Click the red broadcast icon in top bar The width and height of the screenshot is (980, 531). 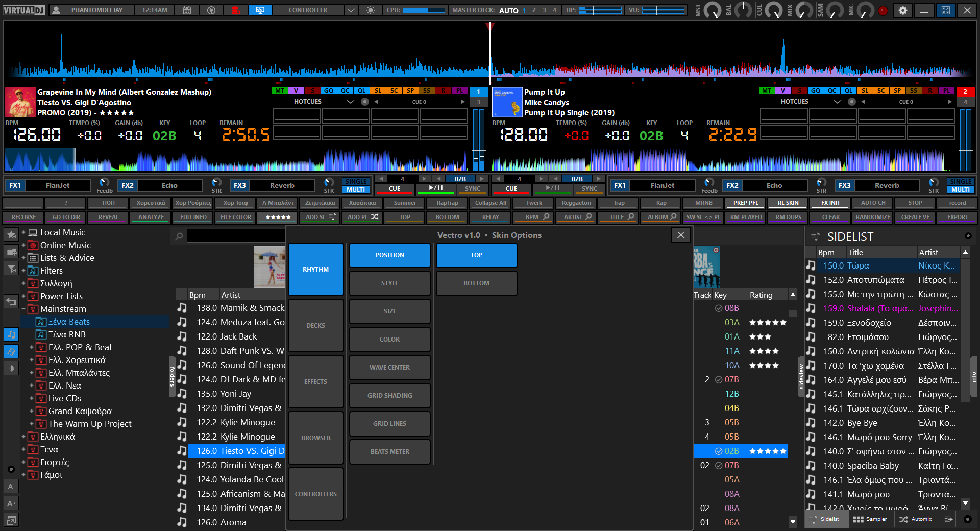(x=235, y=10)
